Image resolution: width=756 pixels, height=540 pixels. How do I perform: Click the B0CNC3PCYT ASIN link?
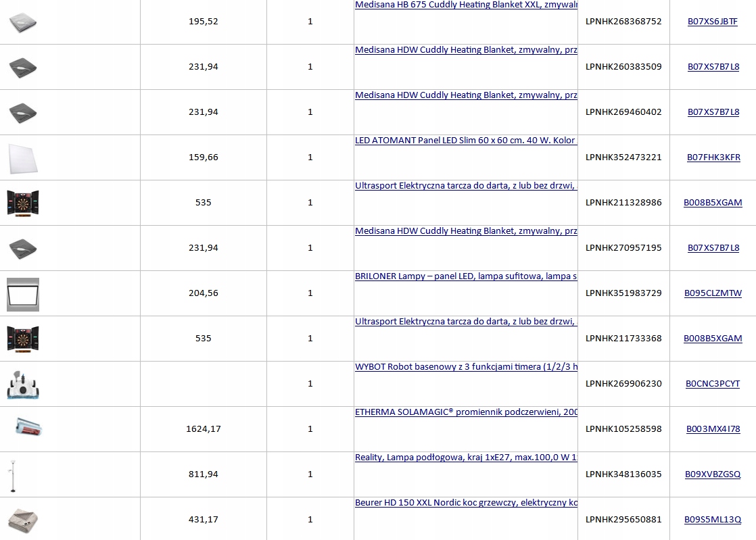click(x=713, y=384)
